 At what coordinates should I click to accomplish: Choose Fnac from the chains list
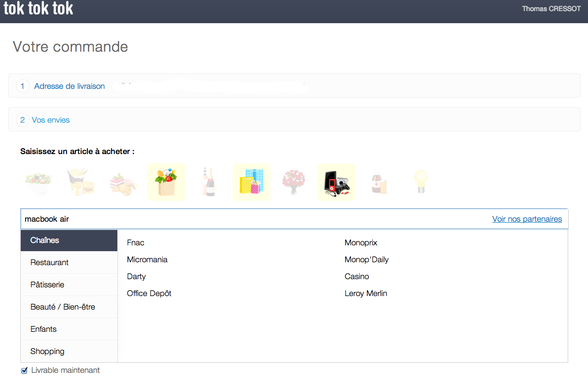[x=136, y=242]
